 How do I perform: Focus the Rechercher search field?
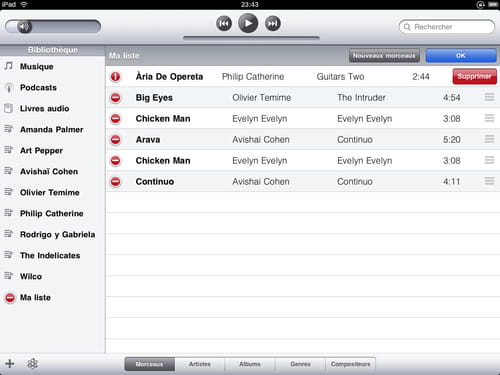point(447,27)
